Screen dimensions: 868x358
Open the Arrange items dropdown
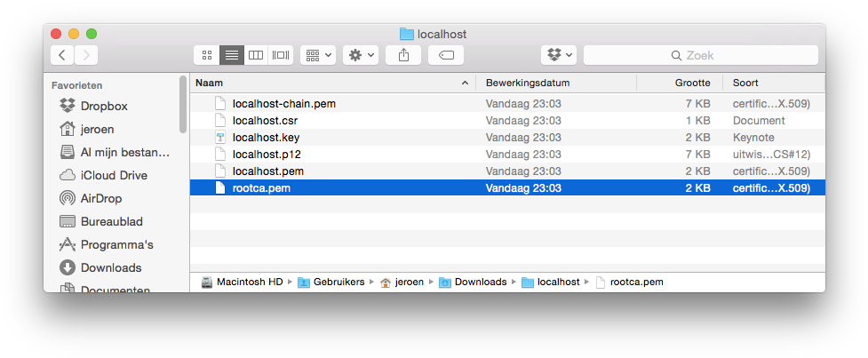point(317,55)
